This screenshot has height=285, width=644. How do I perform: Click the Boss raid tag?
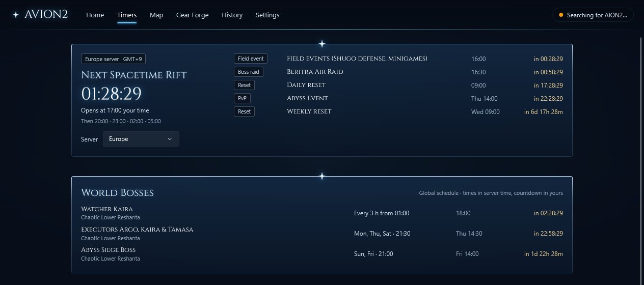pos(249,72)
